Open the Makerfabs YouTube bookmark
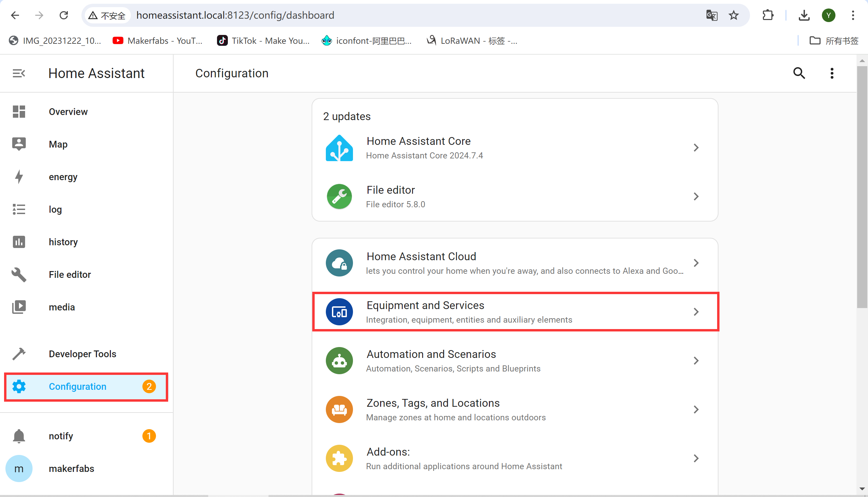This screenshot has width=868, height=497. click(x=158, y=41)
